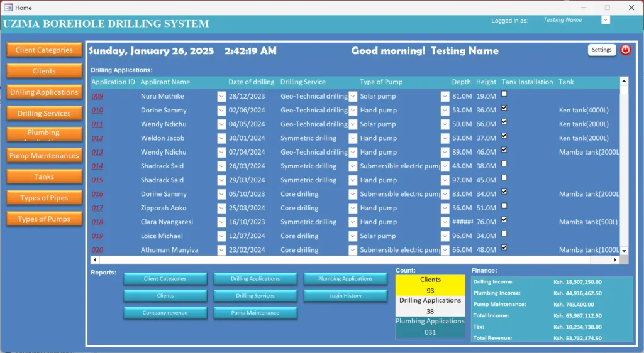Click the horizontal scrollbar left arrow
This screenshot has width=644, height=353.
click(x=95, y=259)
